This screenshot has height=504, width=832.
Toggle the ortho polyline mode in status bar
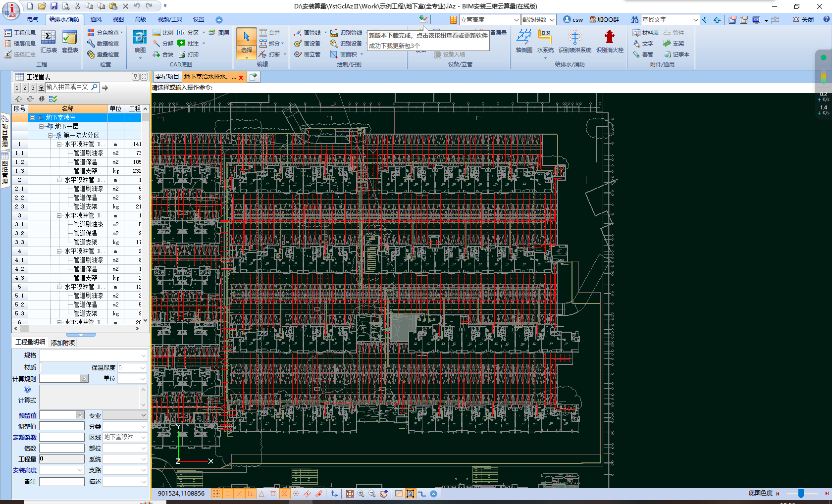pos(422,494)
